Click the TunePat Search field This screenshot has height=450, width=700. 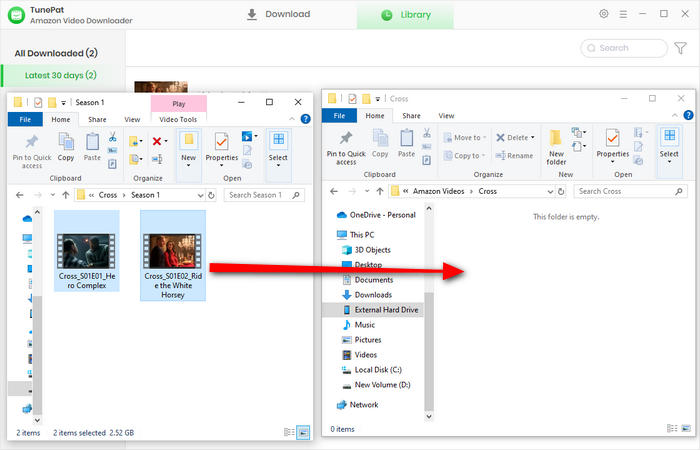tap(624, 48)
